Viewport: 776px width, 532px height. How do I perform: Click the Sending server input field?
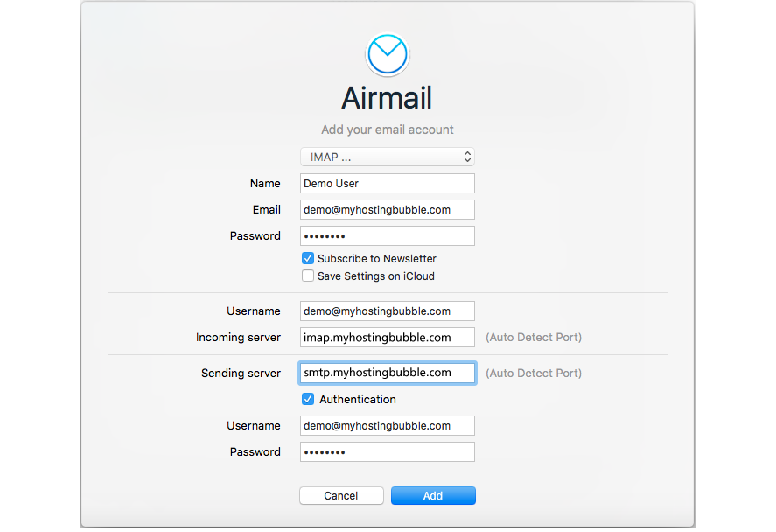coord(388,373)
